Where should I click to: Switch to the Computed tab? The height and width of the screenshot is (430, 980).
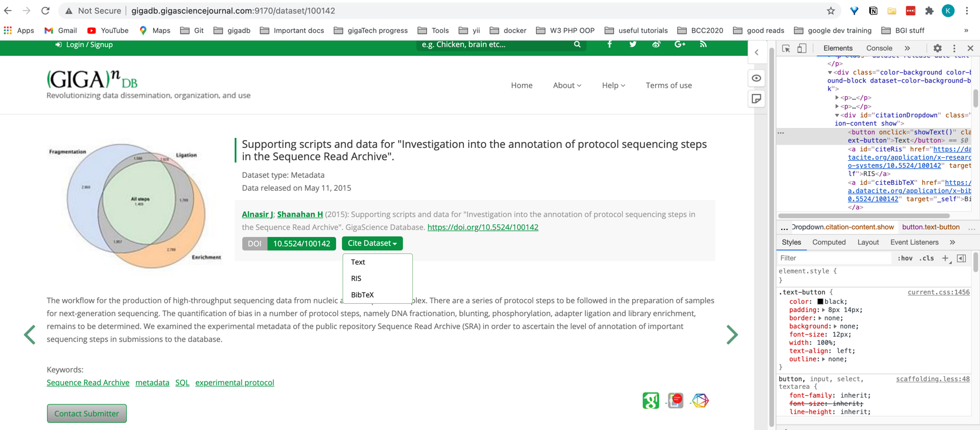[829, 242]
